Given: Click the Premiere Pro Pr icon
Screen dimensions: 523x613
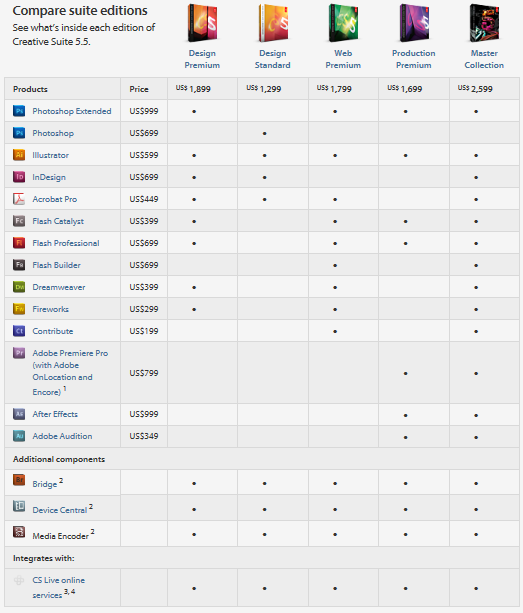Looking at the screenshot, I should (19, 353).
